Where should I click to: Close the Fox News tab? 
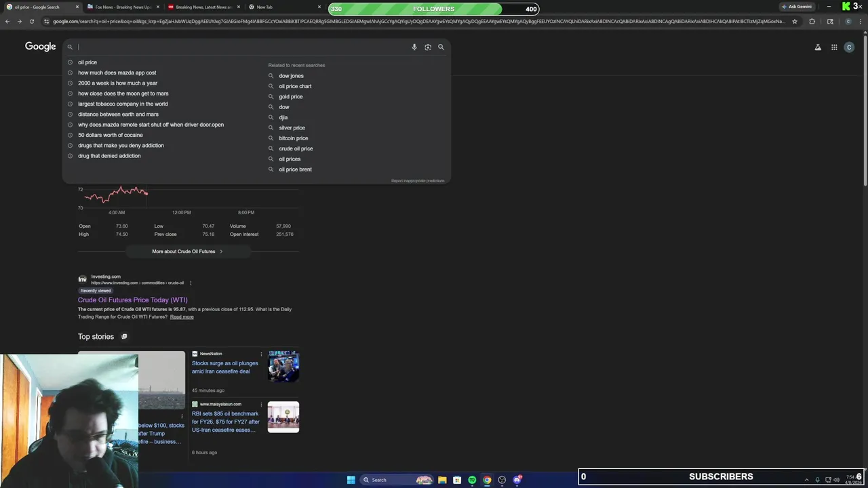tap(158, 7)
